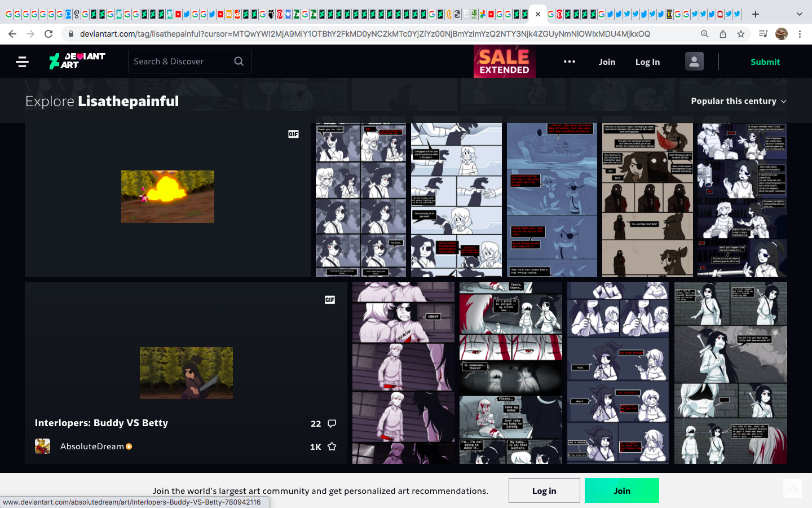The height and width of the screenshot is (508, 812).
Task: Open the Chrome profile avatar
Action: pos(782,34)
